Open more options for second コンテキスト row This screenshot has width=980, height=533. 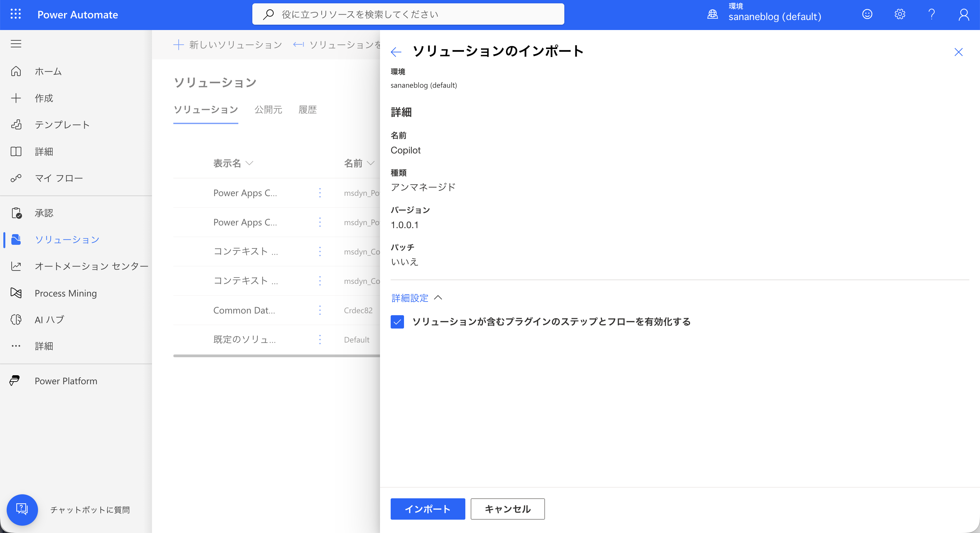click(x=320, y=281)
